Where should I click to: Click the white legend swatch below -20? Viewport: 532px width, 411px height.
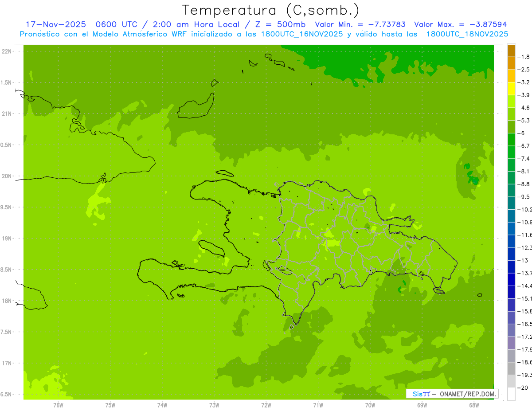click(x=511, y=394)
